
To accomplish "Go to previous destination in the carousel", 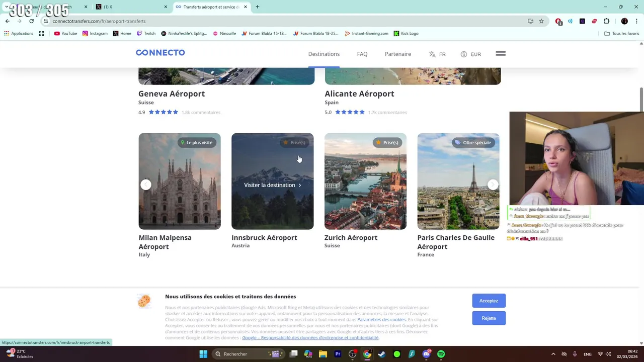I will point(146,185).
